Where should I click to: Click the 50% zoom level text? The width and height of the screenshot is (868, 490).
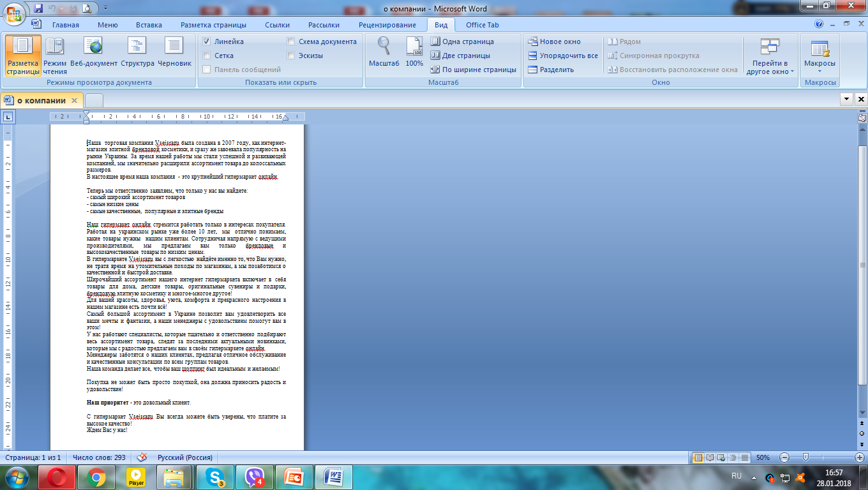(763, 457)
